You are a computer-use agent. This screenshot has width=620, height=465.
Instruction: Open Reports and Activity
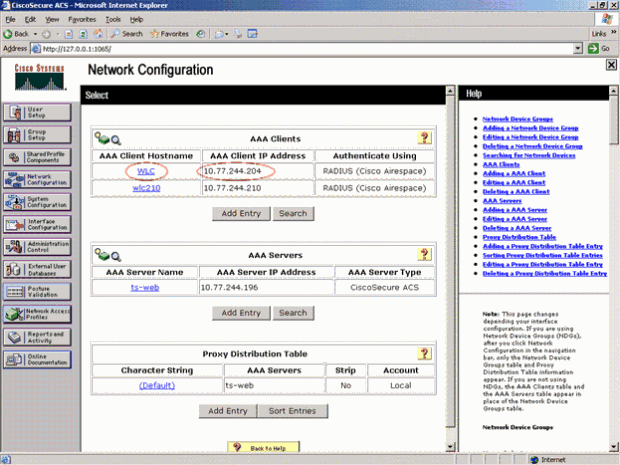pyautogui.click(x=37, y=337)
